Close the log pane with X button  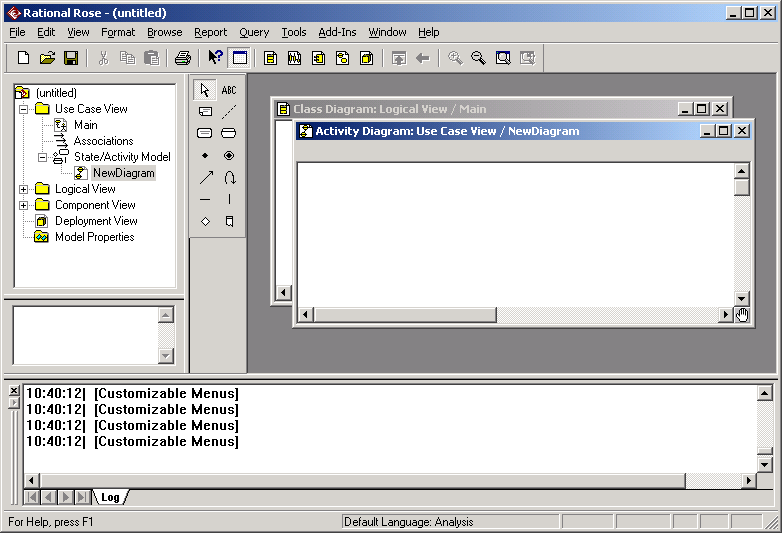coord(14,390)
